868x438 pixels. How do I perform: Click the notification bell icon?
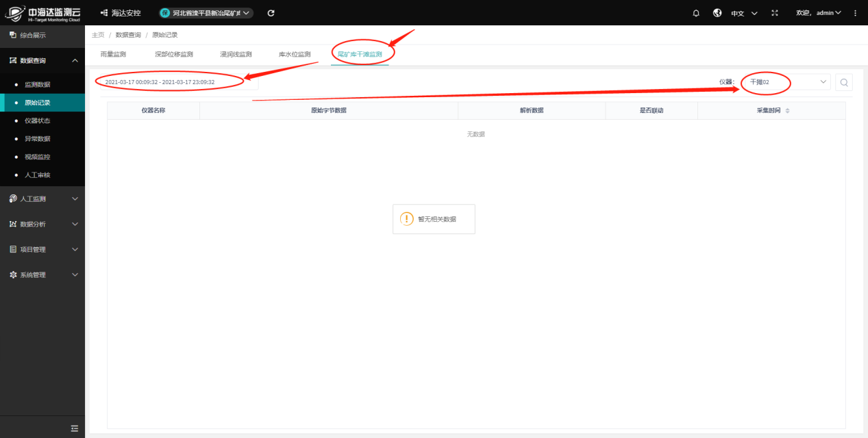696,13
